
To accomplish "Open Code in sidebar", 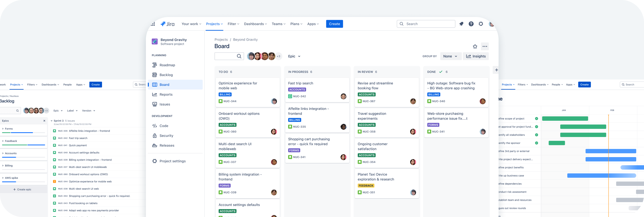I will pos(175,126).
